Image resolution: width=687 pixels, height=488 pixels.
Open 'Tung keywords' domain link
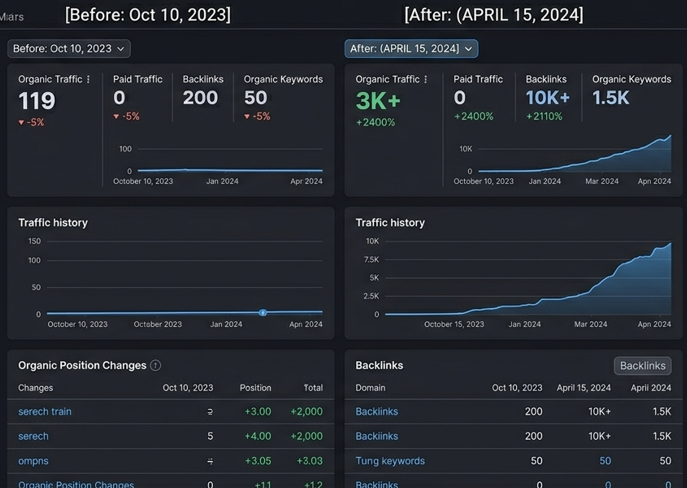tap(390, 461)
